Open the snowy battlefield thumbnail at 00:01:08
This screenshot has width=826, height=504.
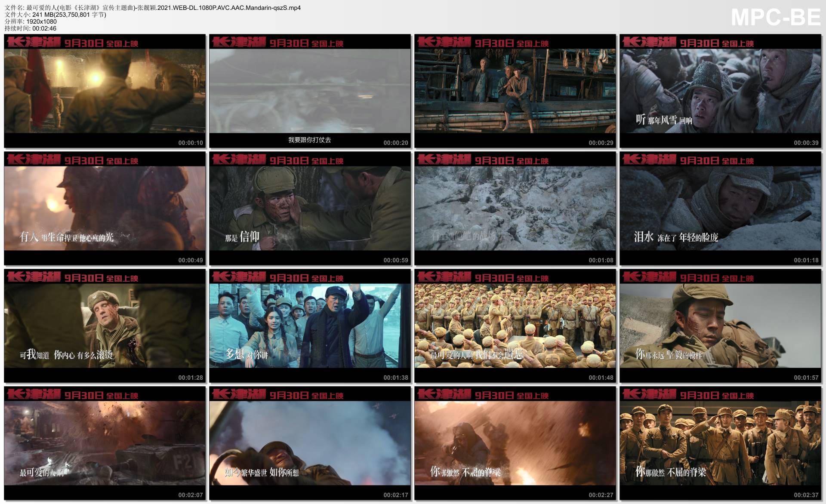point(515,208)
